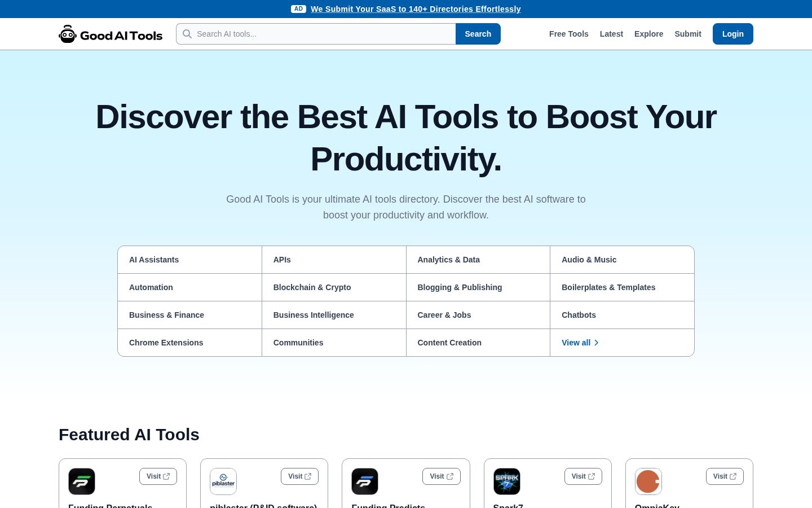Select the Blockchain & Crypto category
This screenshot has width=812, height=508.
(x=334, y=287)
